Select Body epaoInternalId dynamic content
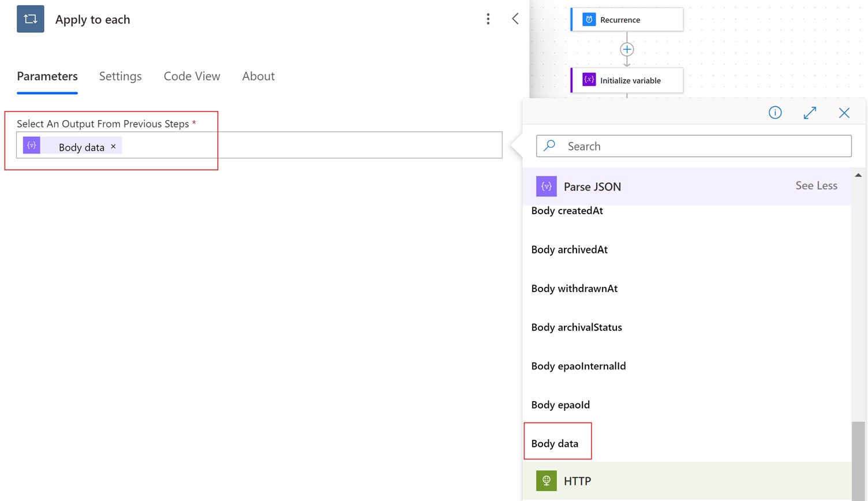The image size is (868, 501). [578, 366]
